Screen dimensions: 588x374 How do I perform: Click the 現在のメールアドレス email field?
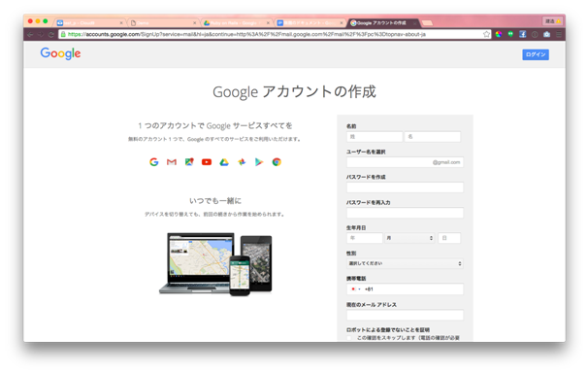point(405,315)
